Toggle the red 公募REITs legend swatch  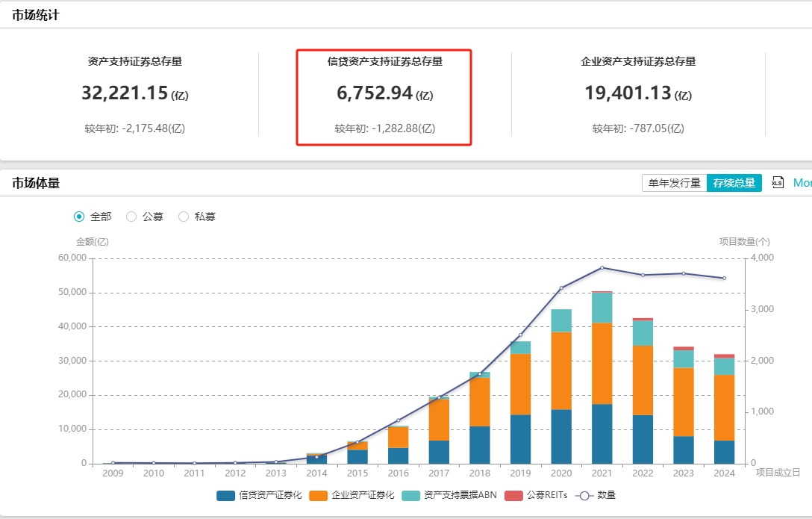click(514, 495)
